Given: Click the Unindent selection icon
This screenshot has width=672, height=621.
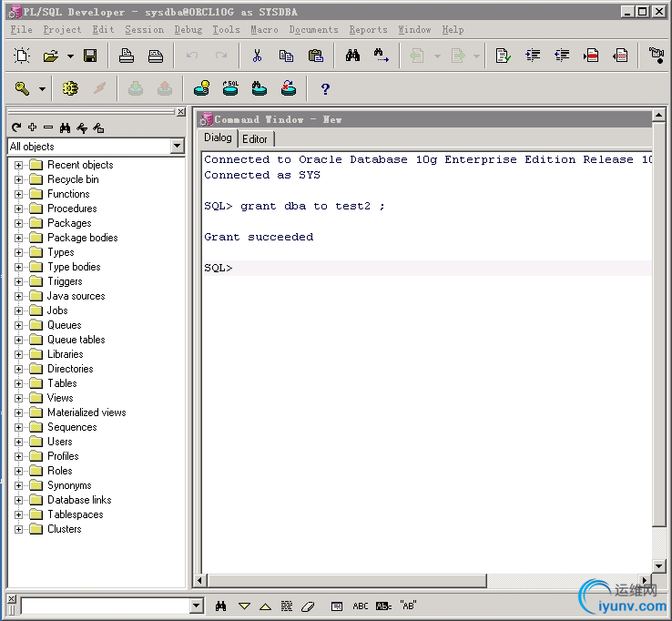Looking at the screenshot, I should [562, 56].
